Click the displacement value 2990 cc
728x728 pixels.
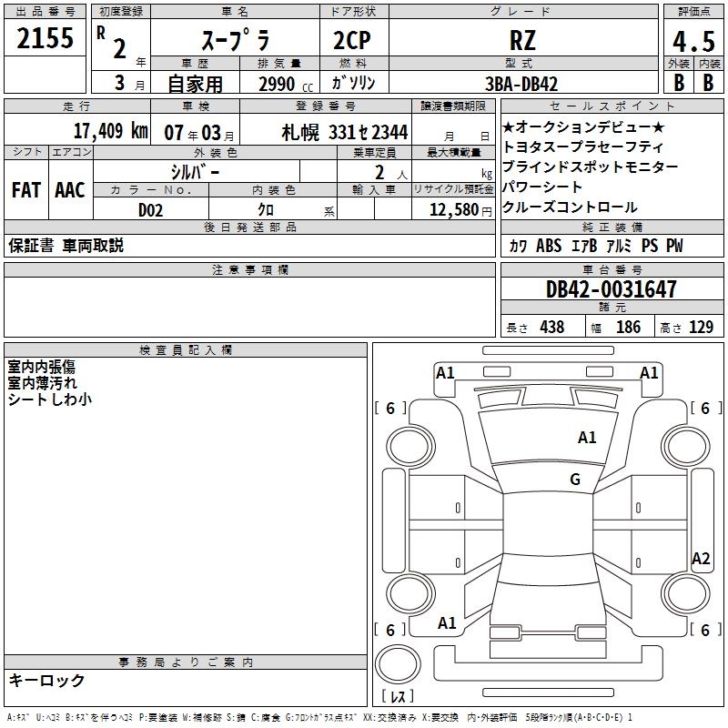pyautogui.click(x=286, y=84)
